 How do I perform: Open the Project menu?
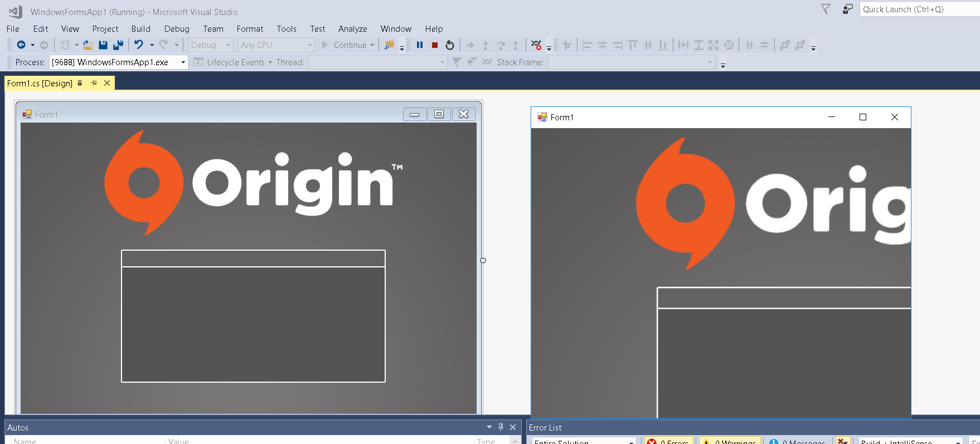[105, 29]
